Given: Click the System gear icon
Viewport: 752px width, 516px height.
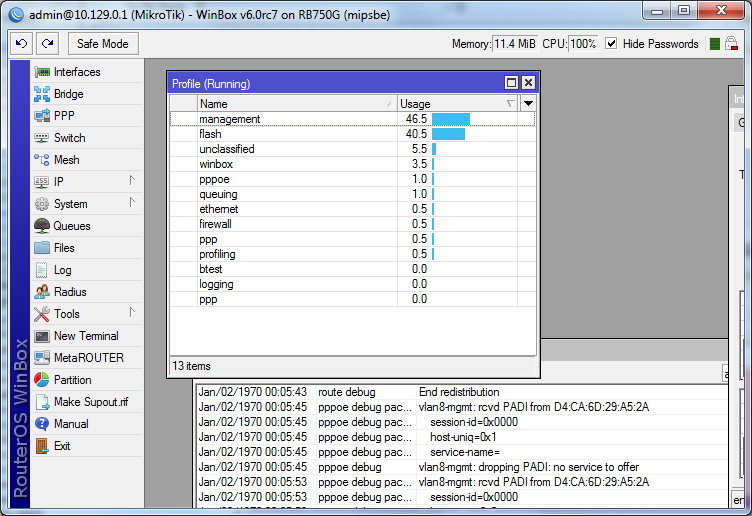Looking at the screenshot, I should pyautogui.click(x=42, y=204).
